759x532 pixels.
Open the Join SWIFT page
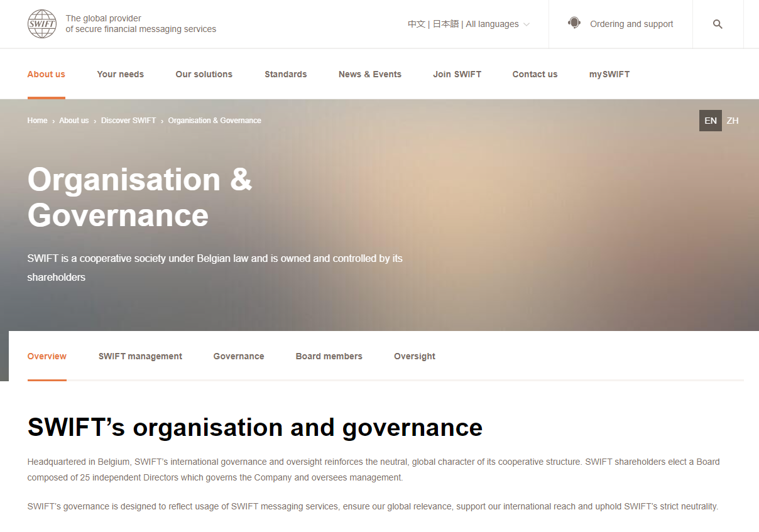(x=457, y=74)
